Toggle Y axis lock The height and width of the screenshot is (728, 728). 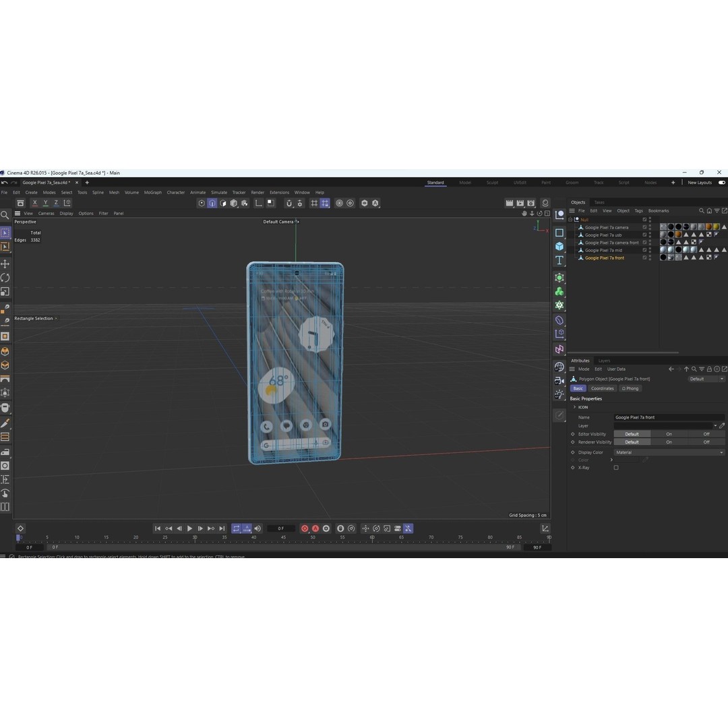tap(46, 203)
